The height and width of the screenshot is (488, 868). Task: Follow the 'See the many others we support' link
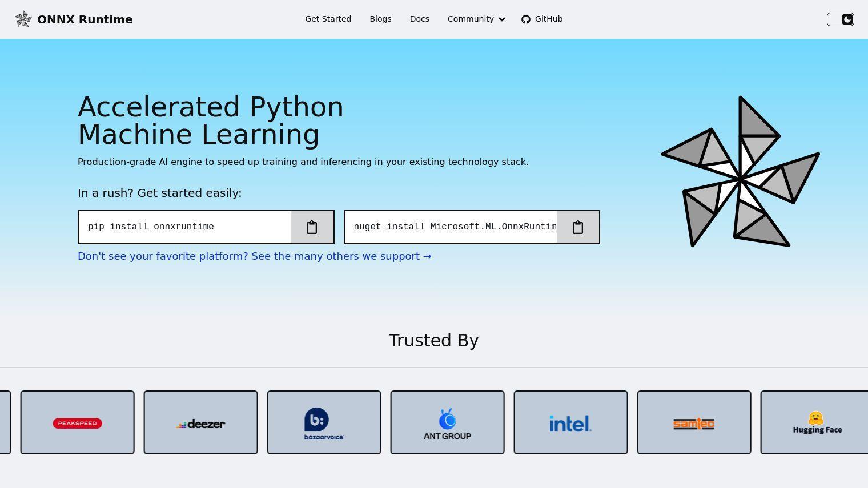[x=255, y=256]
